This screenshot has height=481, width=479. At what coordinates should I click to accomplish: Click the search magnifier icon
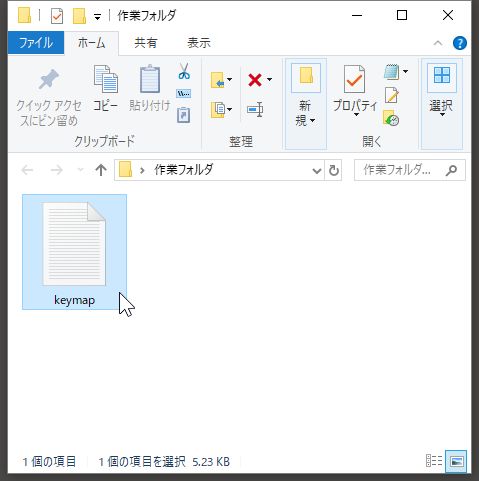(451, 170)
